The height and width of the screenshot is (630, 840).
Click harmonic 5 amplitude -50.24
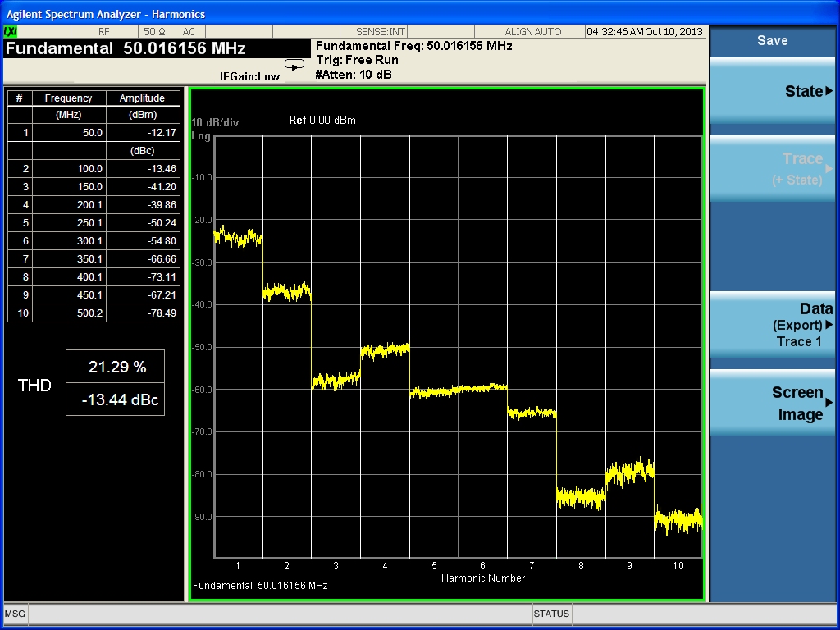coord(143,223)
